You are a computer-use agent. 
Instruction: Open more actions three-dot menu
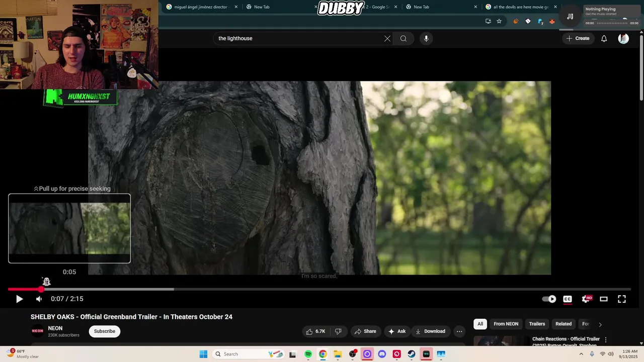pyautogui.click(x=459, y=331)
